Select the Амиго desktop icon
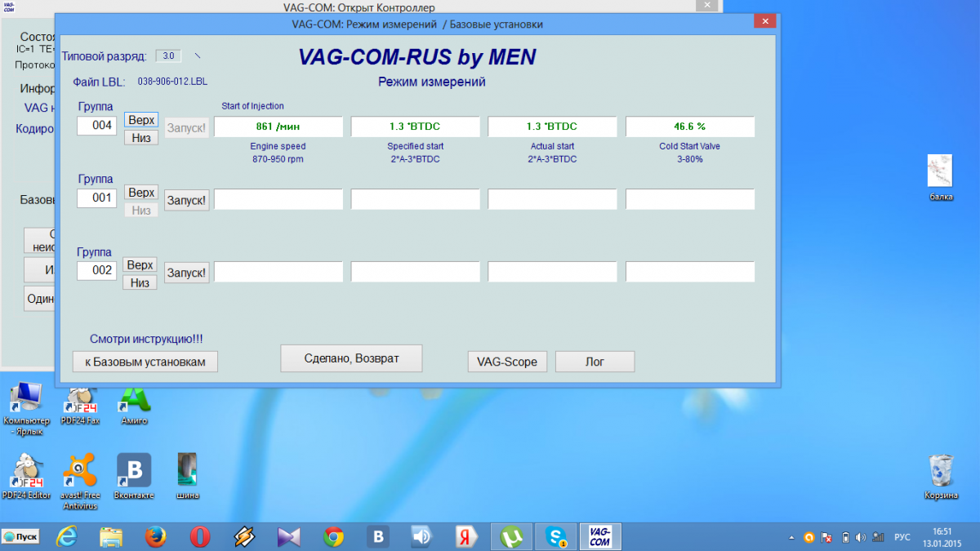This screenshot has height=551, width=980. pyautogui.click(x=135, y=404)
